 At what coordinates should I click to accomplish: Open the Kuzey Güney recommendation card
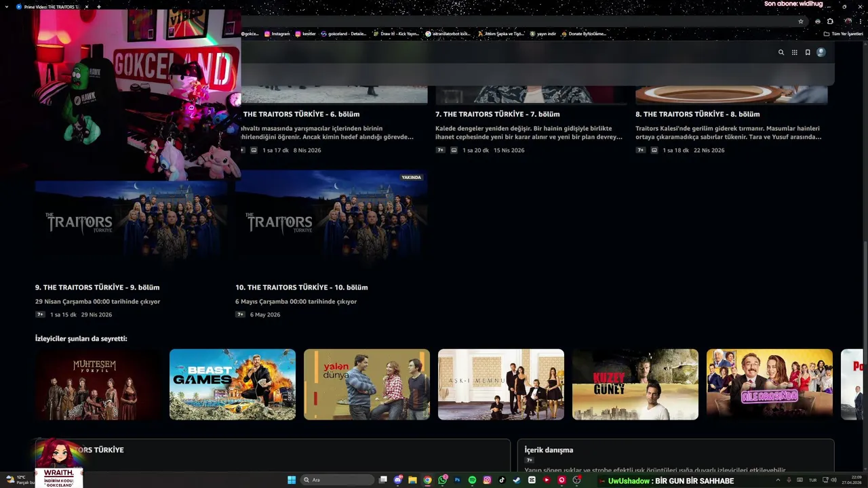click(x=635, y=384)
